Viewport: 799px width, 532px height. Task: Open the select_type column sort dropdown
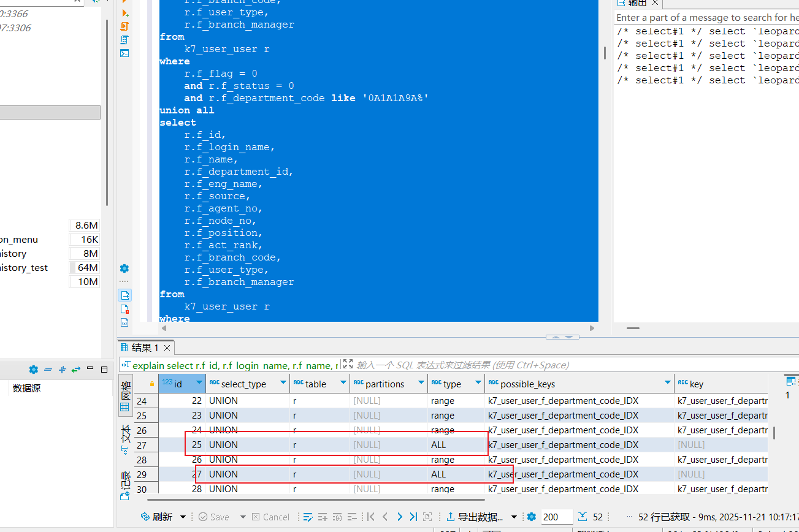(283, 384)
